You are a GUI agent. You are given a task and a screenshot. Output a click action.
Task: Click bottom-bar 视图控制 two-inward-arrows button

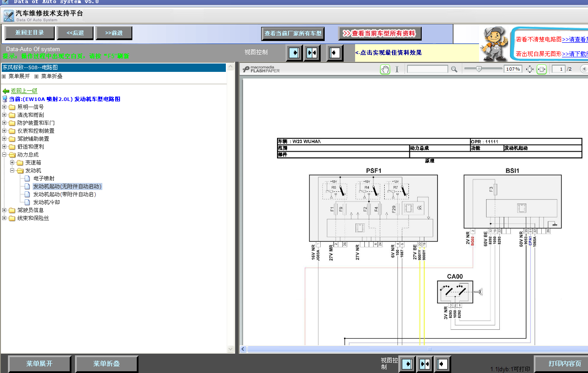pos(424,364)
